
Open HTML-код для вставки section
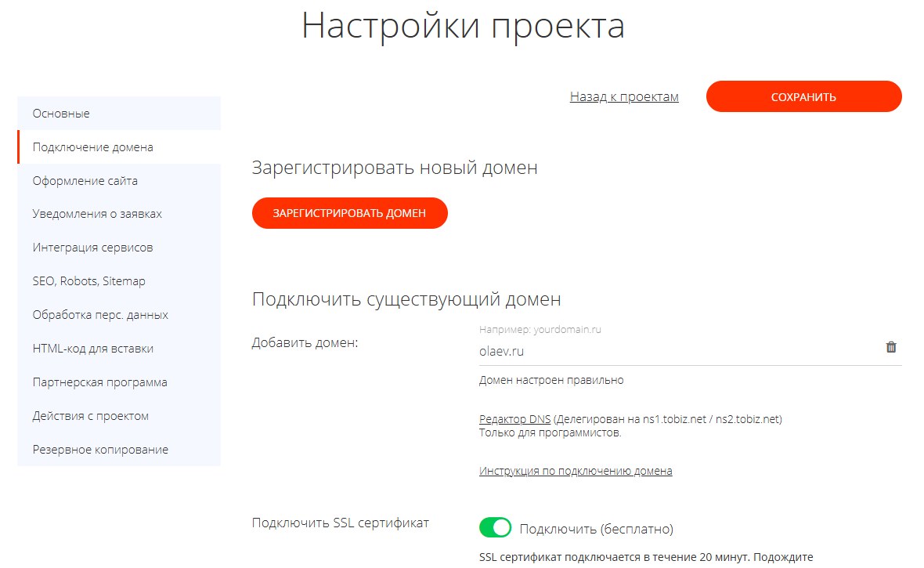coord(119,348)
